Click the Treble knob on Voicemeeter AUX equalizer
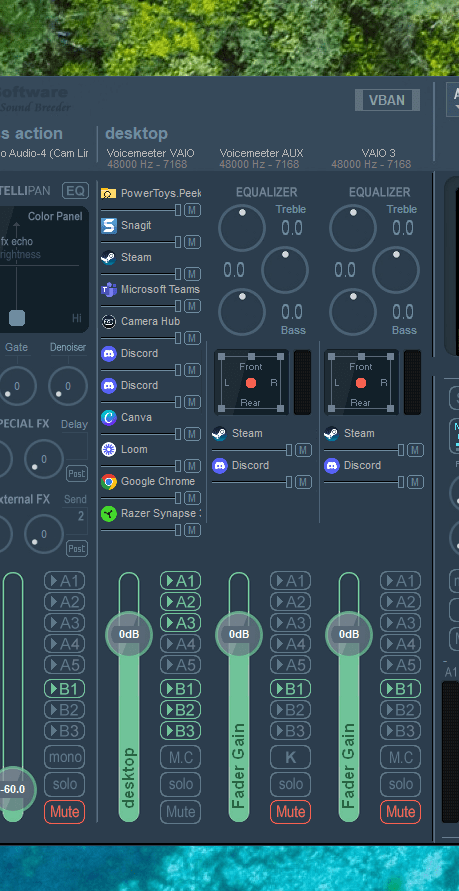 [242, 228]
